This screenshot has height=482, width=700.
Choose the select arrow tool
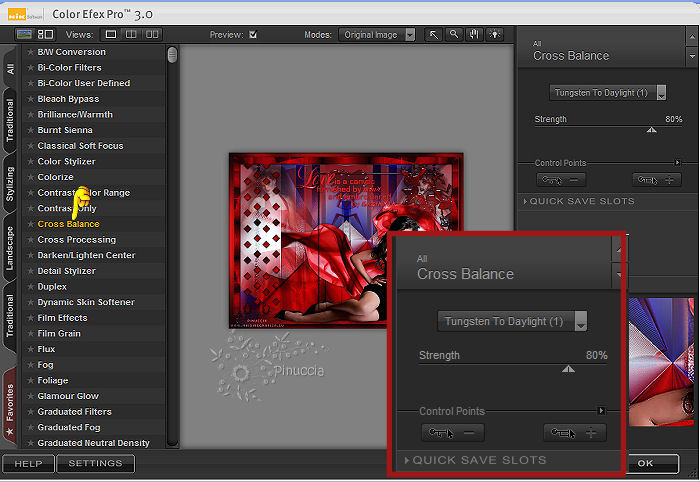pyautogui.click(x=433, y=34)
